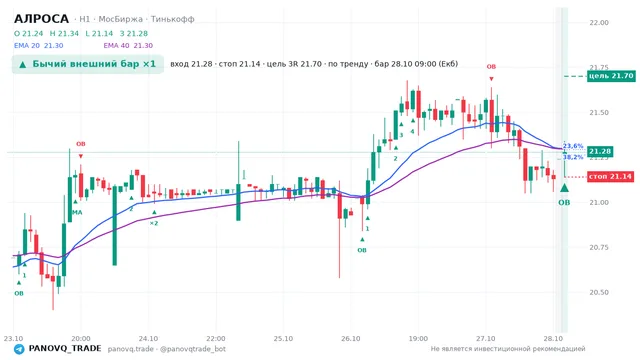Viewport: 640px width, 360px height.
Task: Click the 27.10 date axis label
Action: point(485,339)
